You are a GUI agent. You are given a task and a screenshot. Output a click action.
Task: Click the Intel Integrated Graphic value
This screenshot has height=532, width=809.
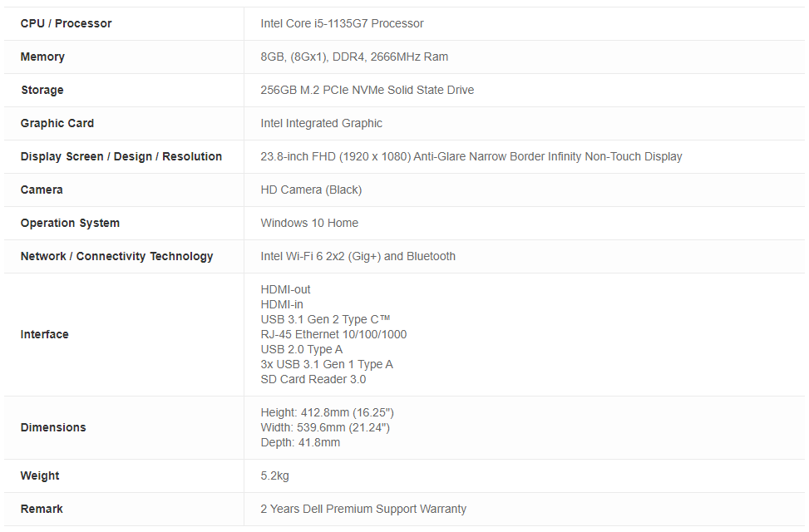pyautogui.click(x=321, y=123)
